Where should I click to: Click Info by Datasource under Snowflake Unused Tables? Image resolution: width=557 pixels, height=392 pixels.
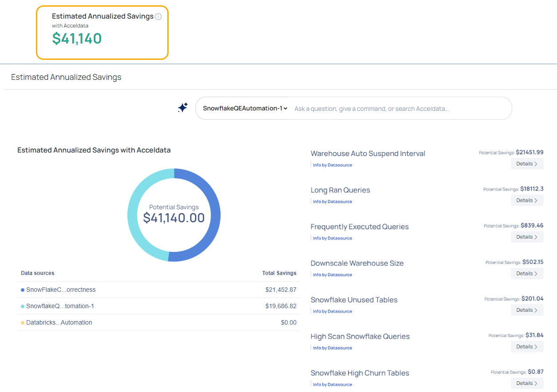click(x=332, y=311)
